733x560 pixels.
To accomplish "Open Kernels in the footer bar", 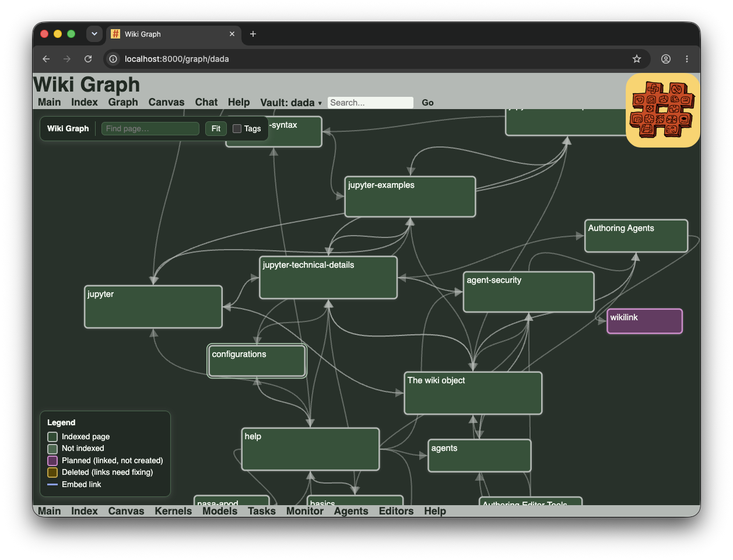I will pyautogui.click(x=173, y=511).
